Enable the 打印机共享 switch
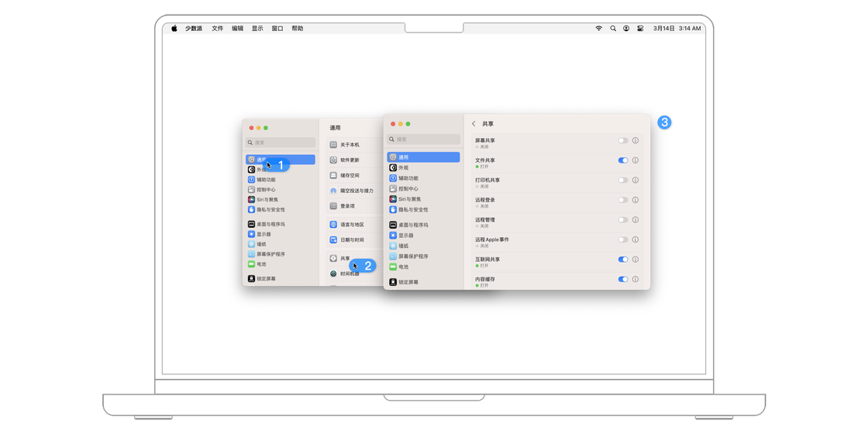868x434 pixels. (623, 180)
